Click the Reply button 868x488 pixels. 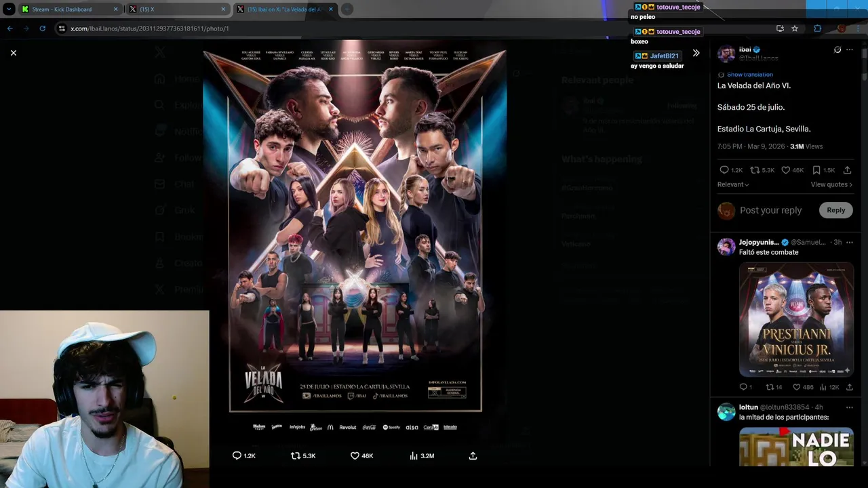(x=835, y=210)
